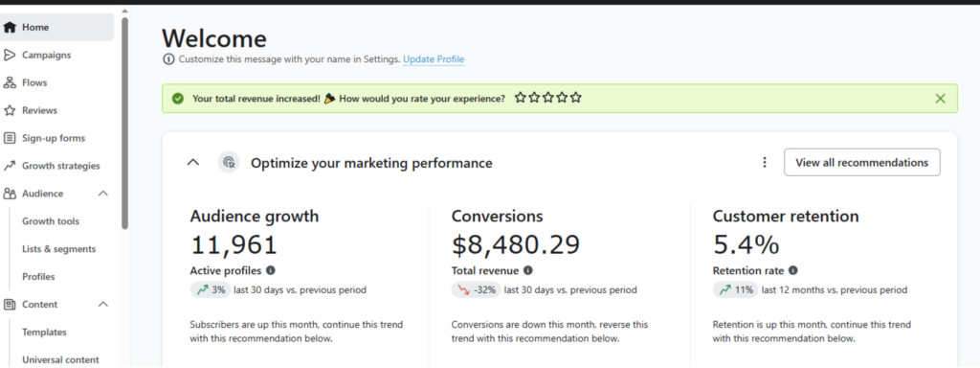Click the party popper emoji in banner

330,99
